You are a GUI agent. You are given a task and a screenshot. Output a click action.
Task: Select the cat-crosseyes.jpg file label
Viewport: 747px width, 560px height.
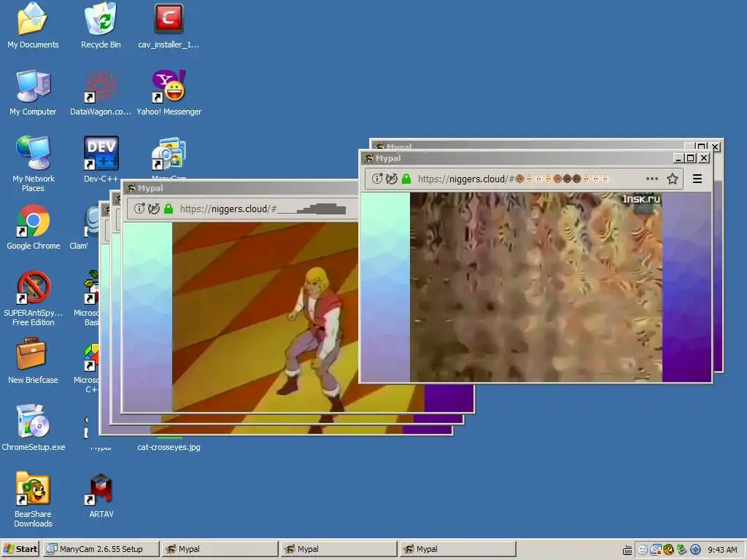pyautogui.click(x=169, y=447)
